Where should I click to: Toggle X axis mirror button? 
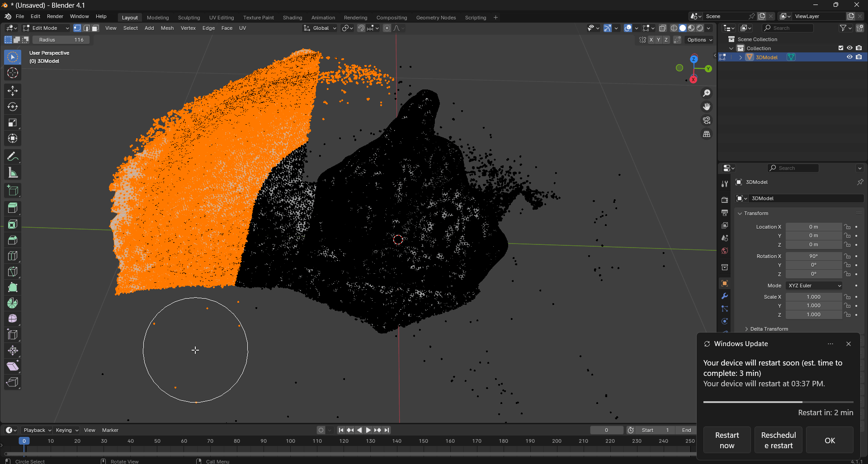[x=651, y=40]
